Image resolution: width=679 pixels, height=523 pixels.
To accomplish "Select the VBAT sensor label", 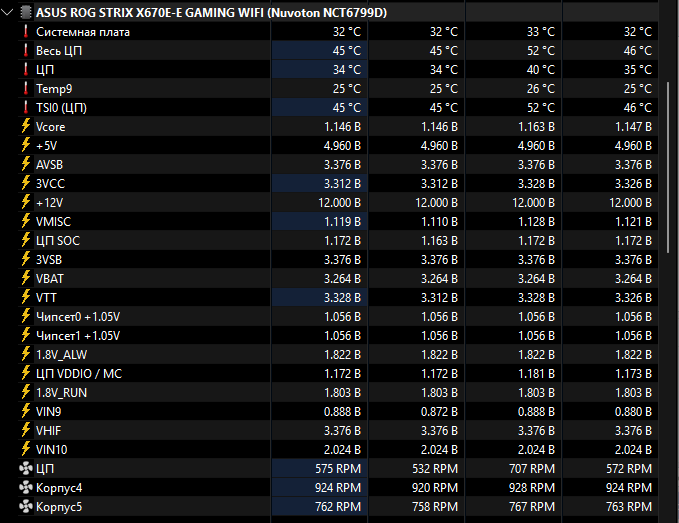I will pos(50,279).
